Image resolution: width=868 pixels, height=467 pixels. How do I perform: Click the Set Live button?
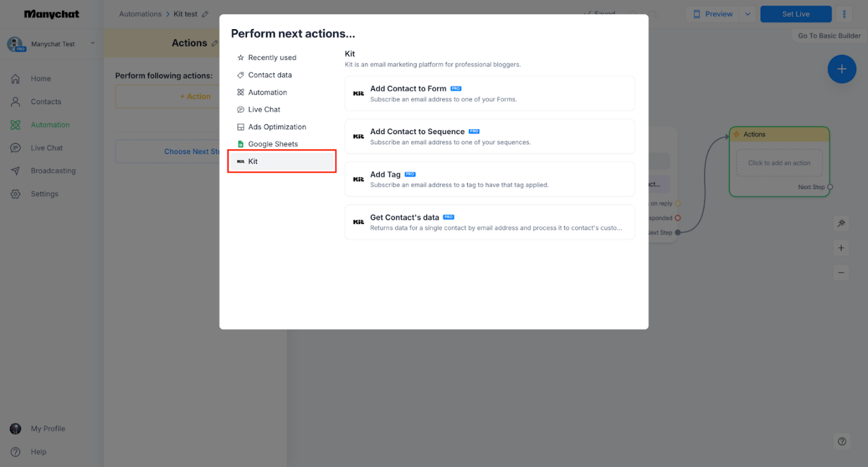tap(795, 13)
